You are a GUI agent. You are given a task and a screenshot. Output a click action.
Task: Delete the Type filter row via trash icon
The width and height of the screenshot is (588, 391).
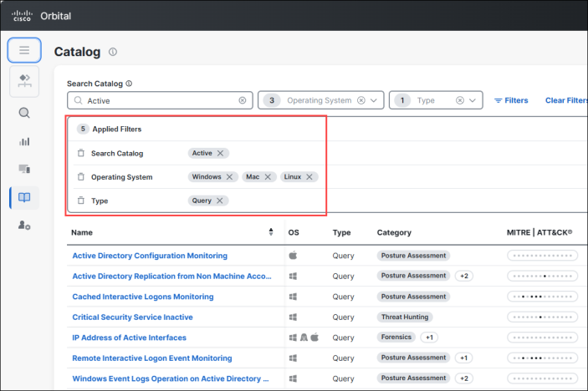(81, 201)
